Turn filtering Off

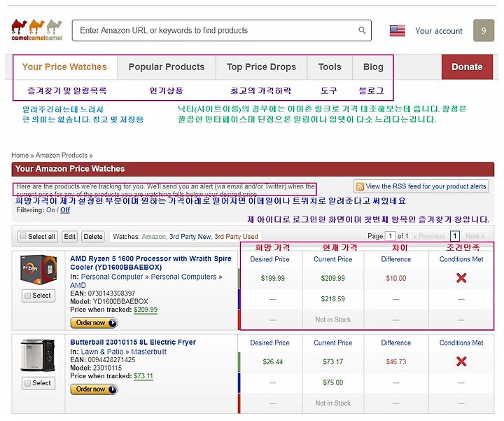[x=65, y=210]
